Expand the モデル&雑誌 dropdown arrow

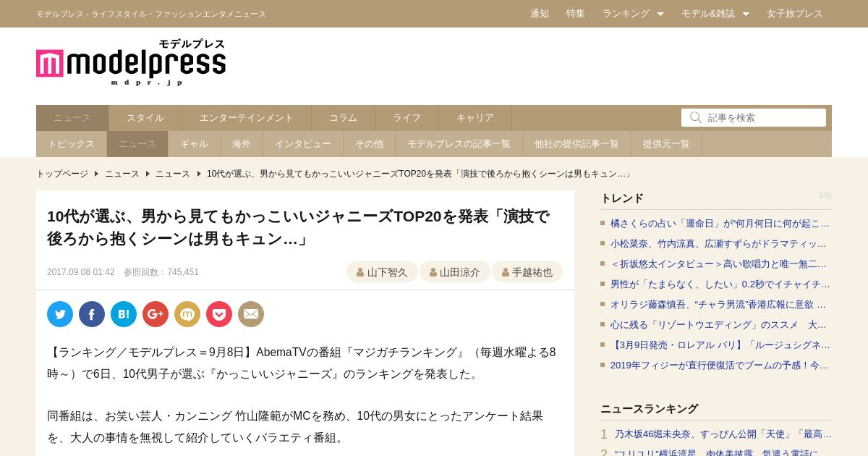[x=746, y=14]
